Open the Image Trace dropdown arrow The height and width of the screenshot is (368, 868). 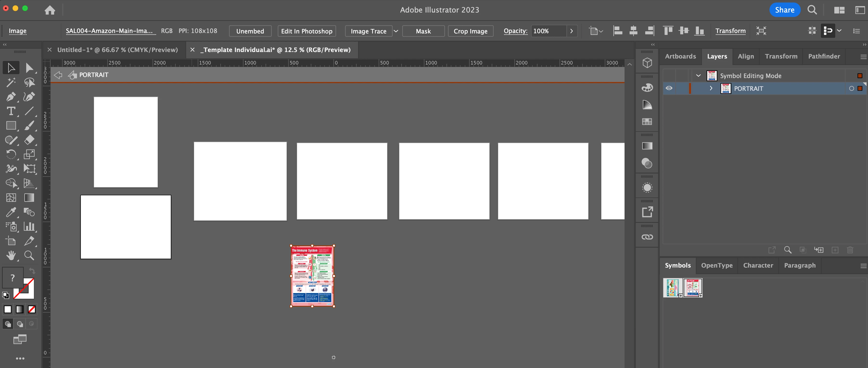(396, 31)
